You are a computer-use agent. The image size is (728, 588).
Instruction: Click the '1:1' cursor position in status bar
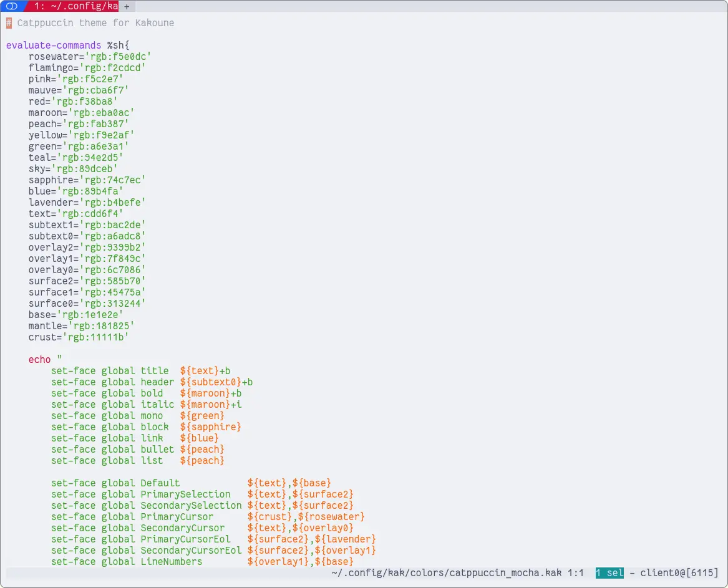(x=576, y=572)
